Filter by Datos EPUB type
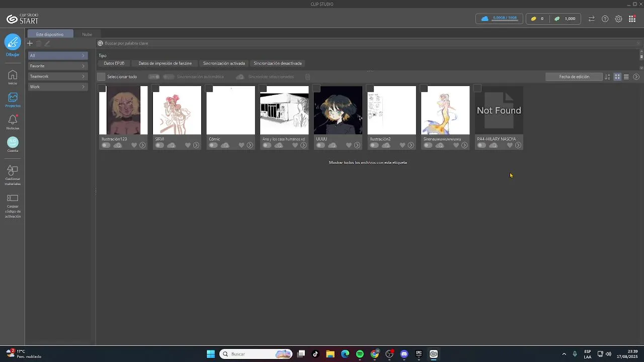 click(x=114, y=63)
